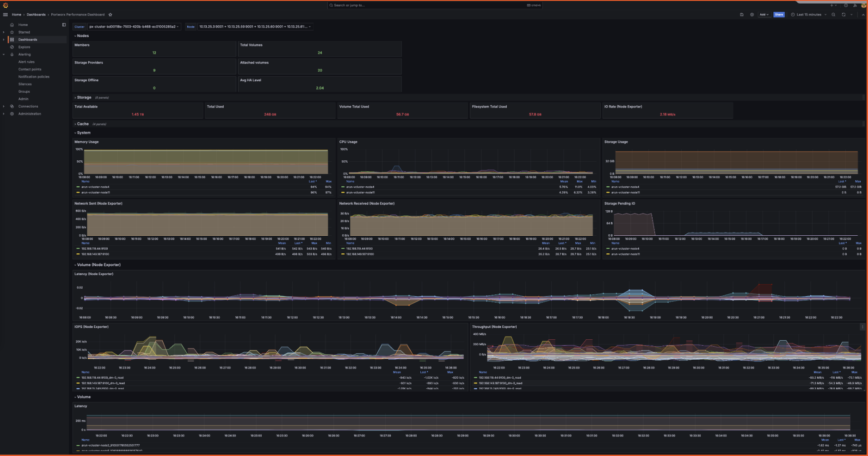Click Home in the breadcrumb
This screenshot has width=868, height=456.
pyautogui.click(x=16, y=15)
